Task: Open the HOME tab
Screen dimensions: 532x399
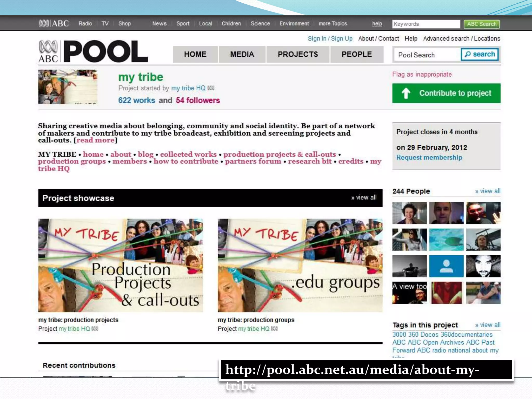Action: [x=195, y=54]
